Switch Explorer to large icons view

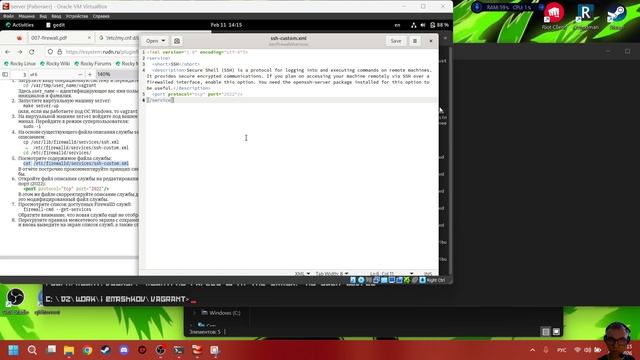click(556, 332)
